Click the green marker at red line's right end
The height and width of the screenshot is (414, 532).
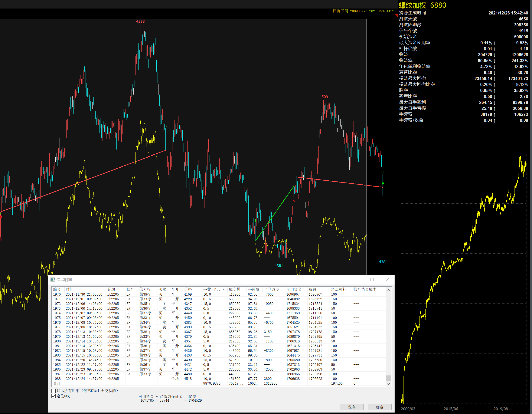pos(383,184)
